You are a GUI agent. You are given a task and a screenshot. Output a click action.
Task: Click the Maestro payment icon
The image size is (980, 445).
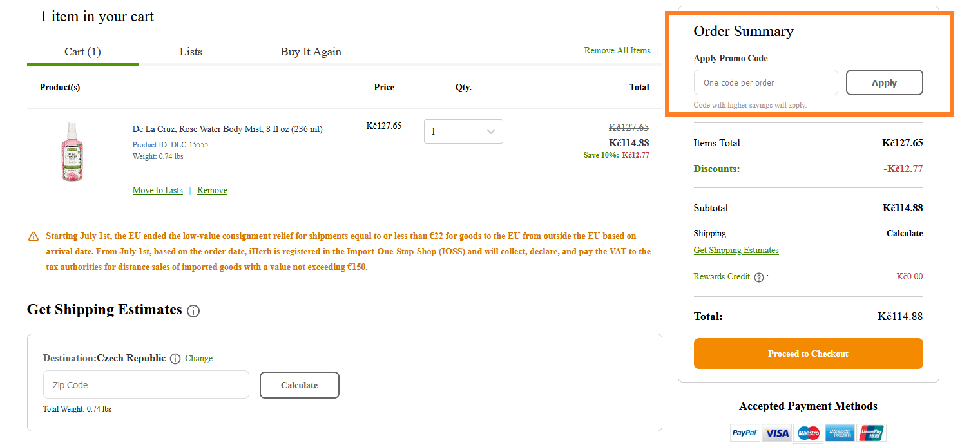(808, 433)
